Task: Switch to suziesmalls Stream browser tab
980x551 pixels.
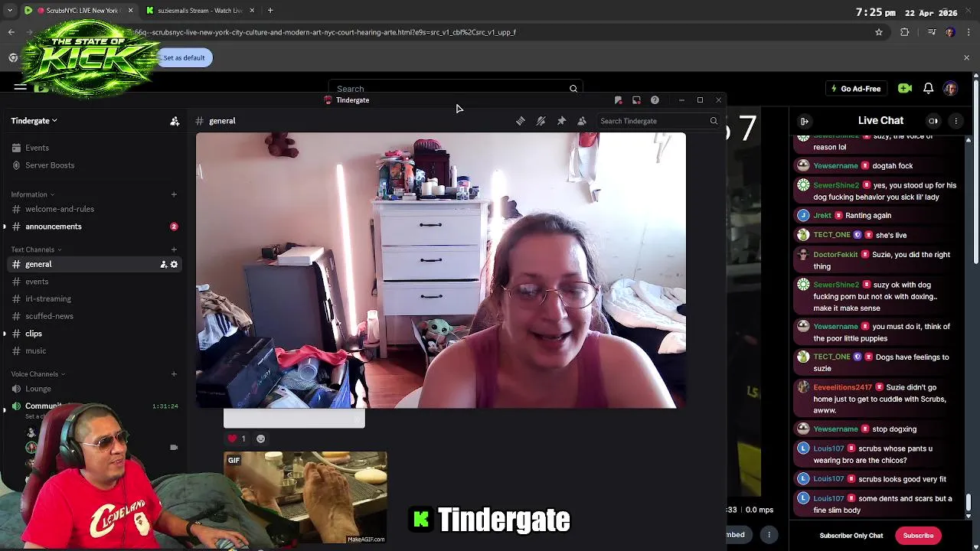Action: 200,11
